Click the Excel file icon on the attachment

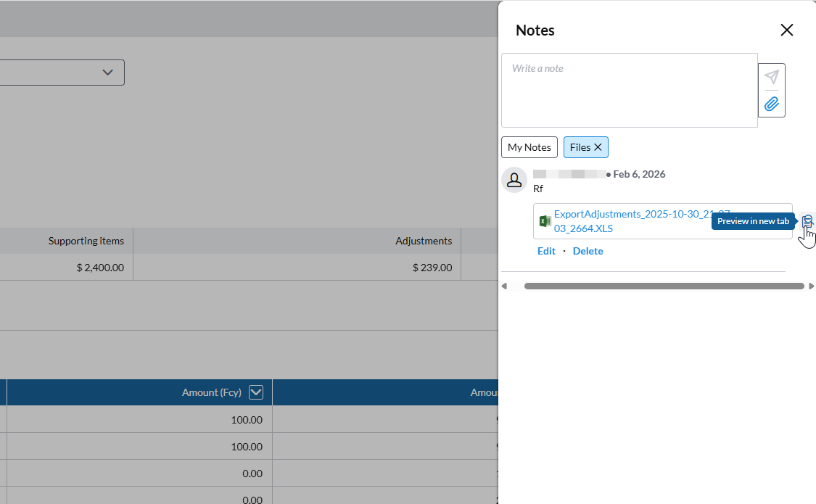[x=545, y=221]
